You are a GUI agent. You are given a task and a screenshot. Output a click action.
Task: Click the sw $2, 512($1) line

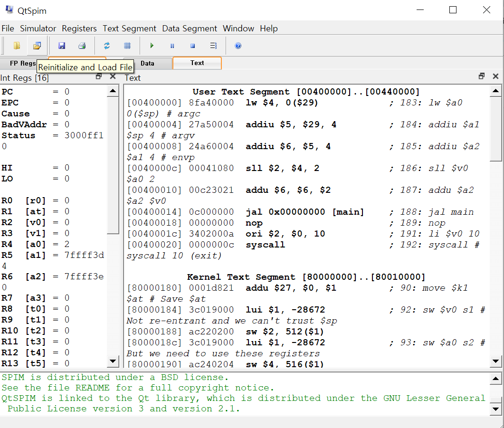coord(225,332)
